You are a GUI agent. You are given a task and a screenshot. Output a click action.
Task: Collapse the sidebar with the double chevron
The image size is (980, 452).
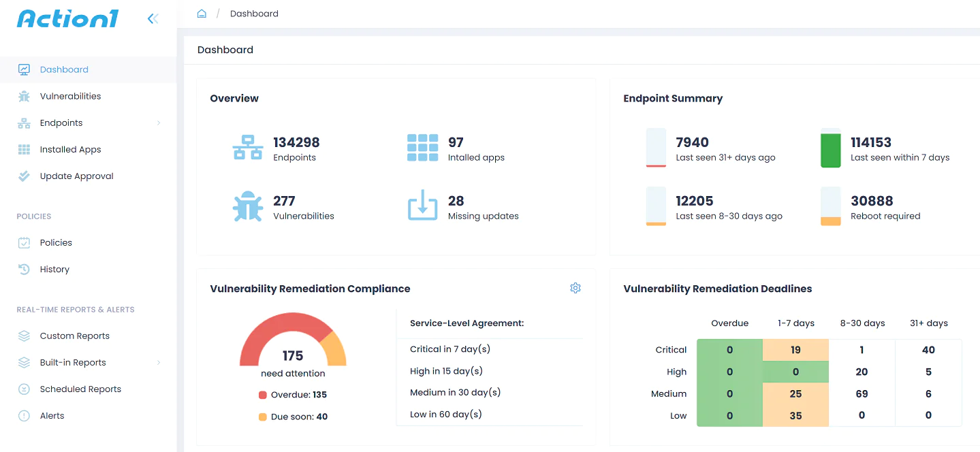click(152, 18)
